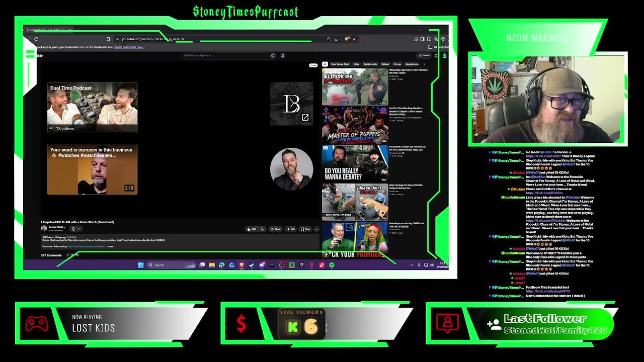
Task: Click the 'When Bully Cops Push Too Far' title
Action: tap(408, 71)
